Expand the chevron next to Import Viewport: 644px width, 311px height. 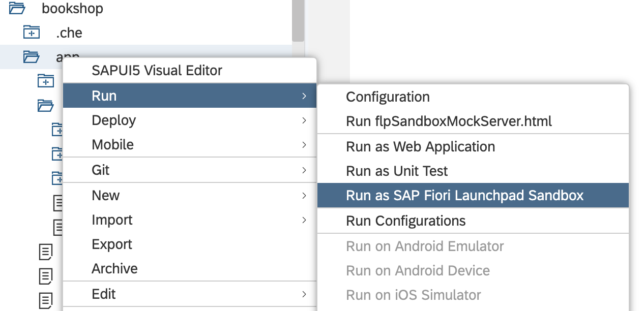click(304, 220)
